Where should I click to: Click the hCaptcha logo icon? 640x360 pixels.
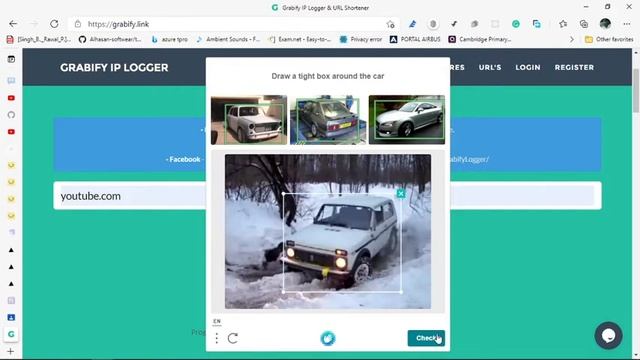328,338
